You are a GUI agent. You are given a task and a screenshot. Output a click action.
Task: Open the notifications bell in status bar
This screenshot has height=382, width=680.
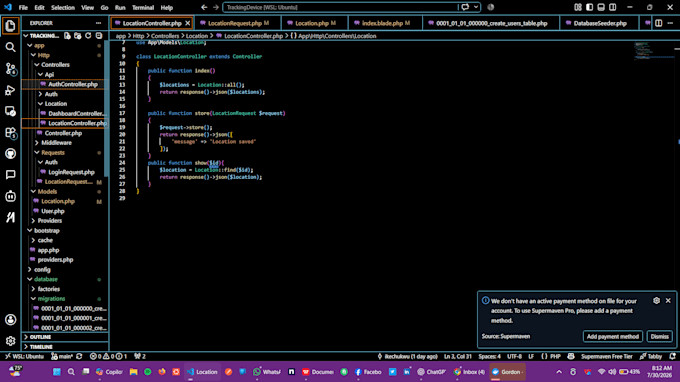(672, 356)
